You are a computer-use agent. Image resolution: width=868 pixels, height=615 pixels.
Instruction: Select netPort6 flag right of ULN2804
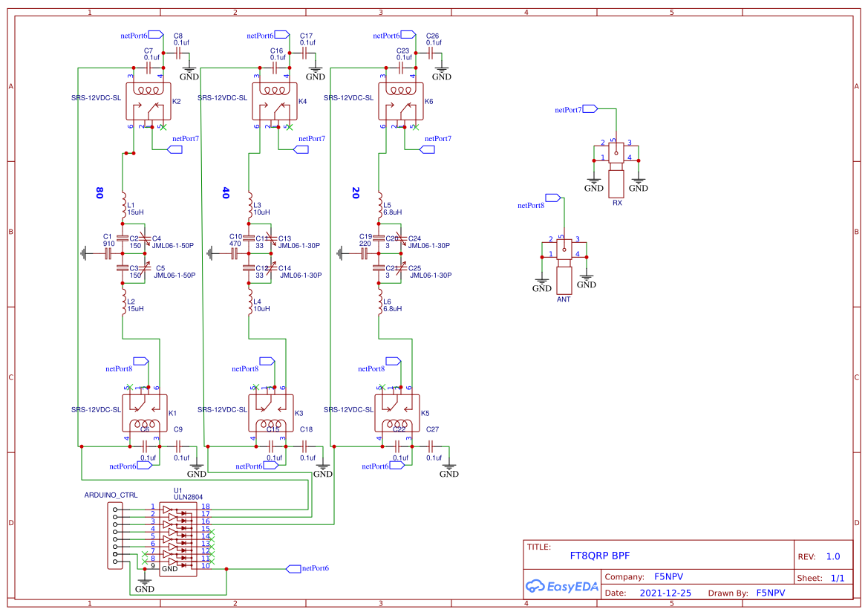[293, 568]
